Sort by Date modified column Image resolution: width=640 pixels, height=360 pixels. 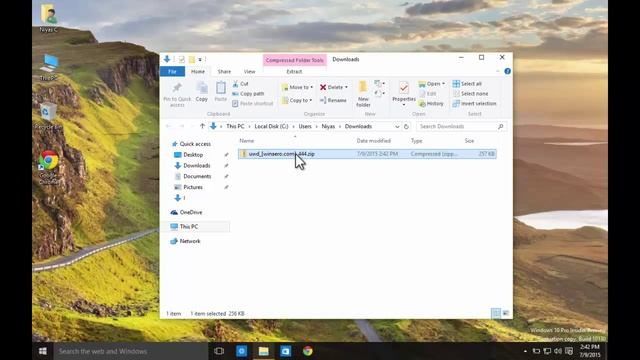coord(373,141)
